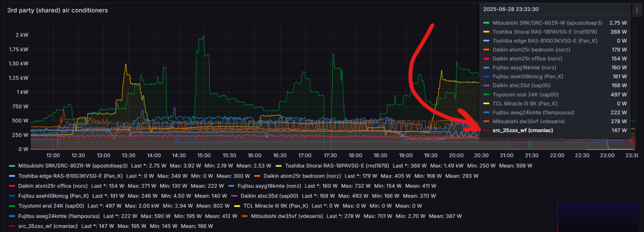Click the 12:00 time axis label
The height and width of the screenshot is (232, 644).
click(53, 155)
